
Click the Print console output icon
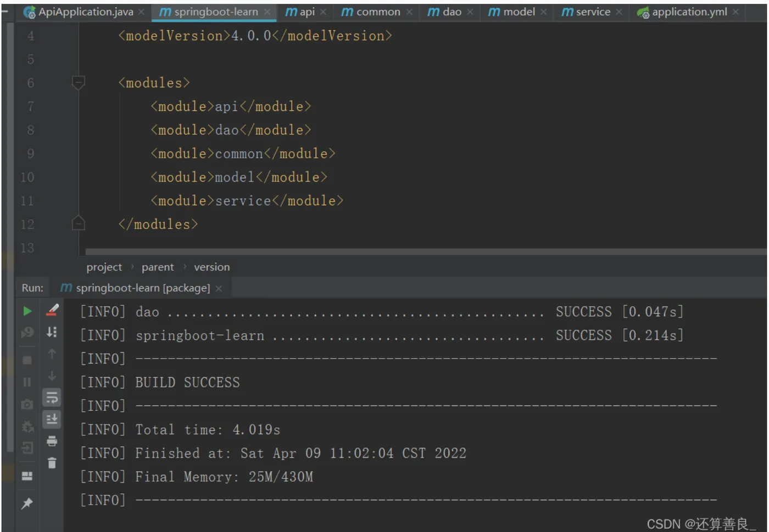point(52,441)
